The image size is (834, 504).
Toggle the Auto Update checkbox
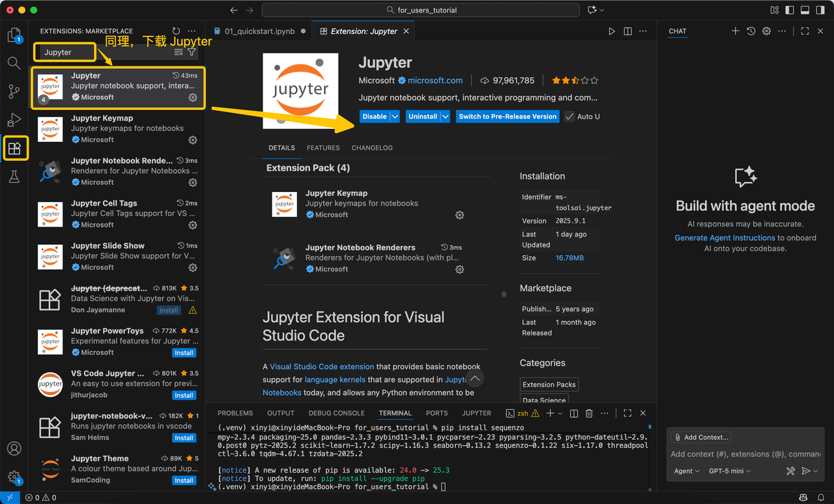570,117
